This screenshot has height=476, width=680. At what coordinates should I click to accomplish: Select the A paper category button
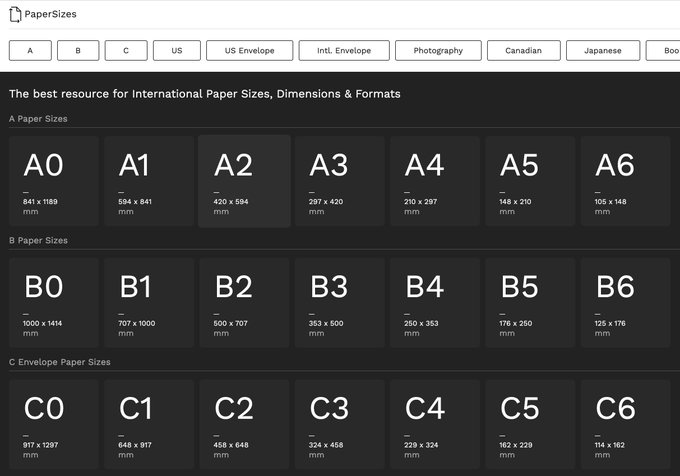coord(30,50)
